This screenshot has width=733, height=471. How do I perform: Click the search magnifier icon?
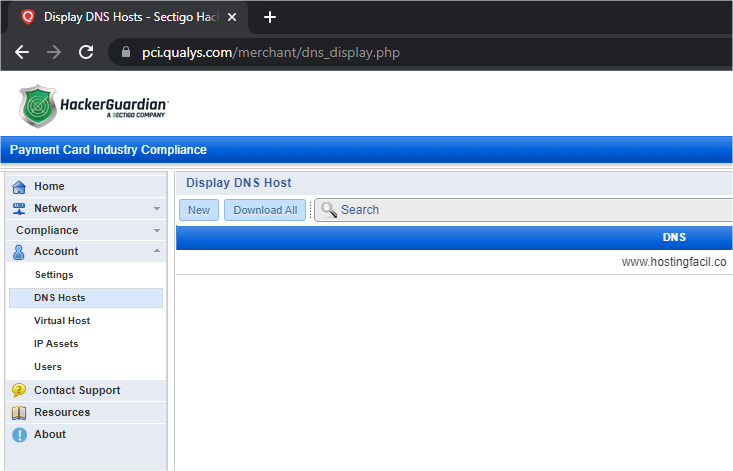(328, 210)
